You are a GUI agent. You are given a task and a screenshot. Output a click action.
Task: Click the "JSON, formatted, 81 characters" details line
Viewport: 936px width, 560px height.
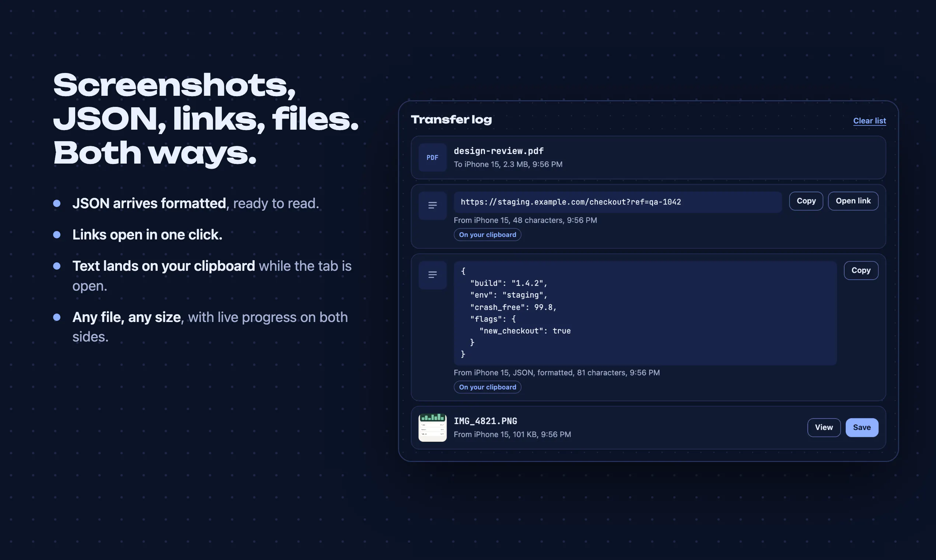point(557,373)
